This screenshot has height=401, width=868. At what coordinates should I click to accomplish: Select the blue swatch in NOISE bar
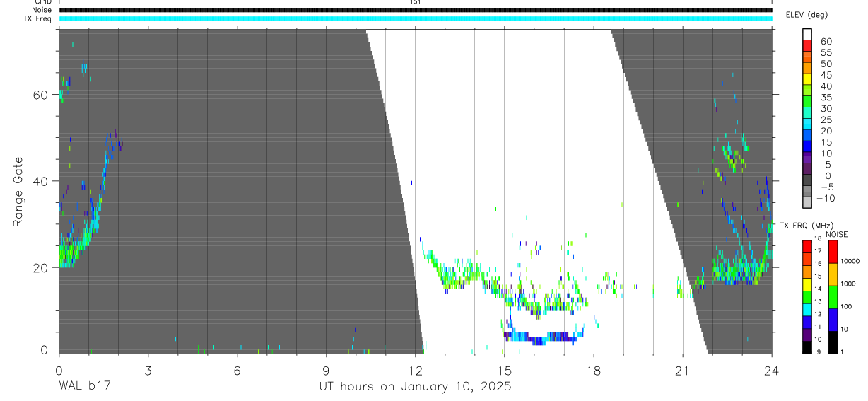(x=833, y=319)
